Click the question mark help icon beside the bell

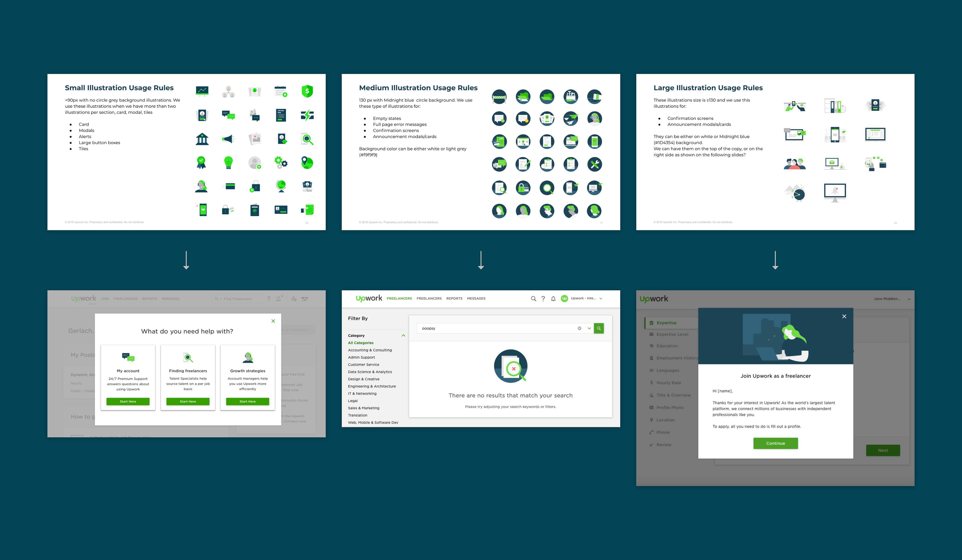tap(543, 299)
